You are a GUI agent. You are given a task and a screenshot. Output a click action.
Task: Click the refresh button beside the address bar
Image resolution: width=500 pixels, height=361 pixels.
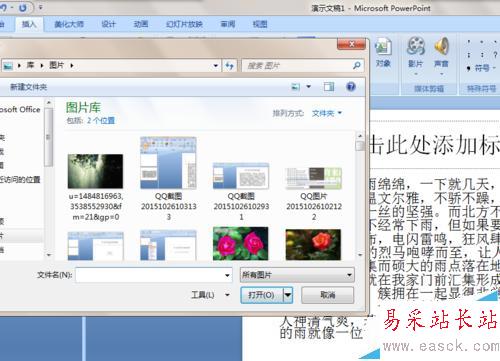(229, 66)
